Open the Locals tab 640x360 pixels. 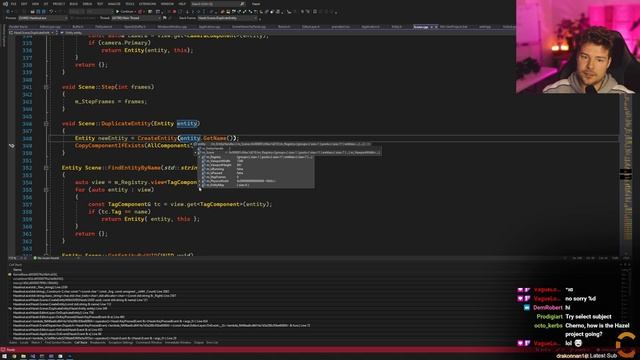(24, 342)
